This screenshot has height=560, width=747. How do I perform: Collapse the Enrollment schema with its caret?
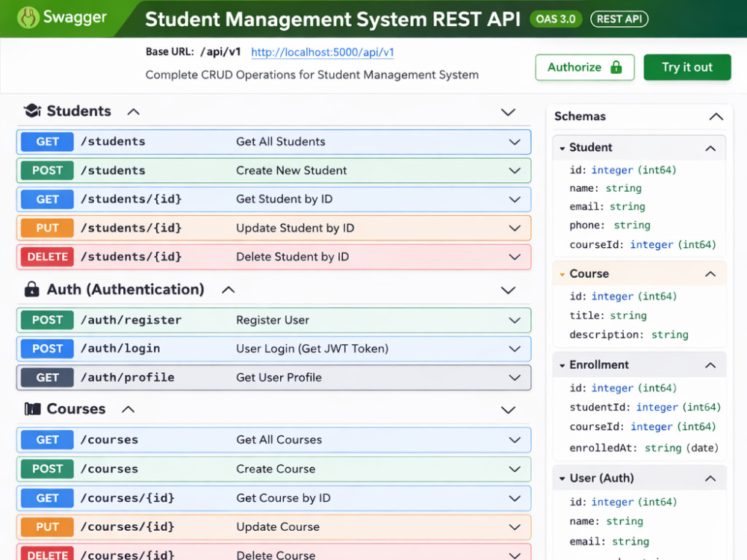pos(710,365)
